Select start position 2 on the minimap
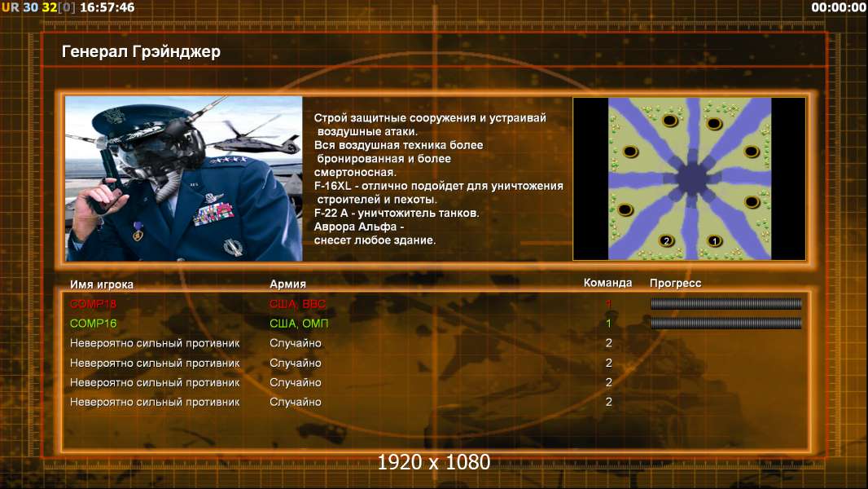The image size is (868, 489). point(667,241)
